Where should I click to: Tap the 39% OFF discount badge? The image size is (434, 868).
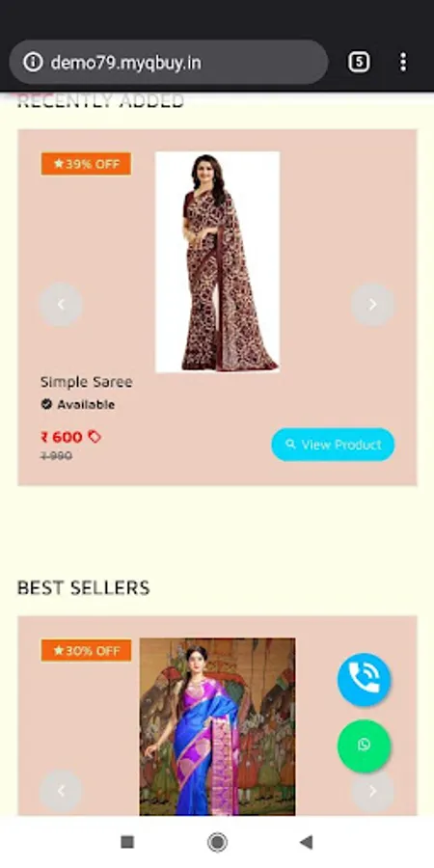point(86,164)
